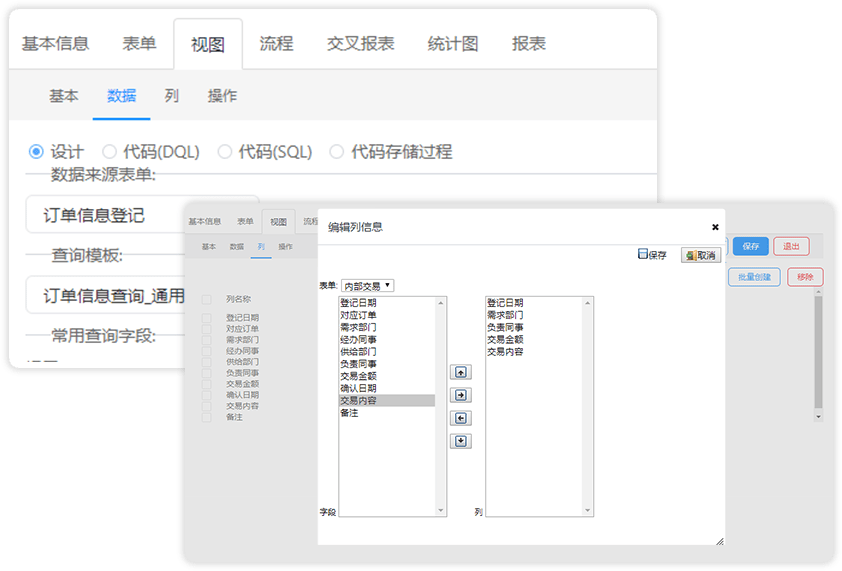Switch to the 流程 tab

tap(277, 44)
